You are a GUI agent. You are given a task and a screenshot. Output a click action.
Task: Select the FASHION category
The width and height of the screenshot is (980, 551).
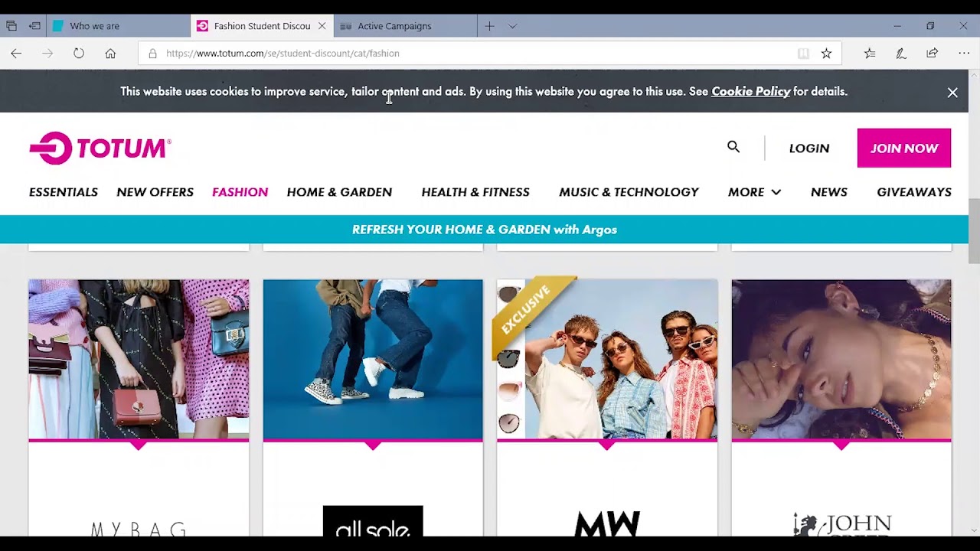[x=240, y=192]
